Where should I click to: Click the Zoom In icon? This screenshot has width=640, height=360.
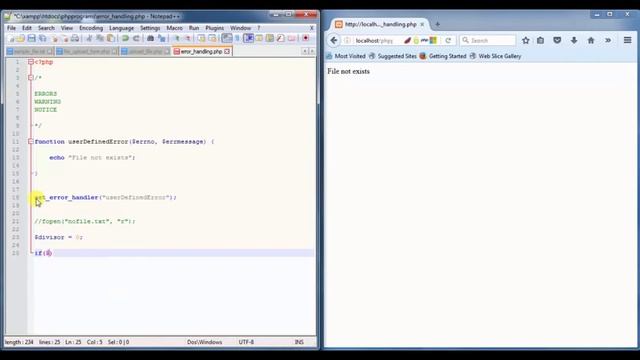pos(177,38)
